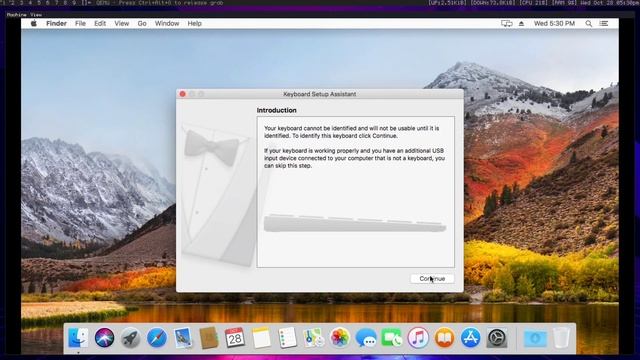Click the eject icon in menu bar
Screen dimensions: 640x360
(x=521, y=24)
